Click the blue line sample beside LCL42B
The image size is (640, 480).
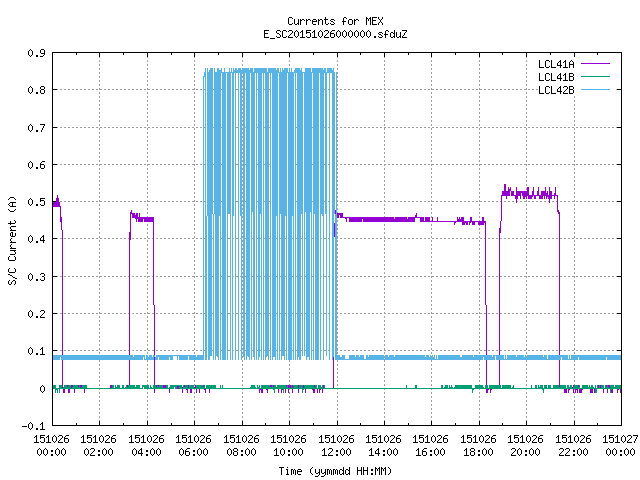pos(595,89)
